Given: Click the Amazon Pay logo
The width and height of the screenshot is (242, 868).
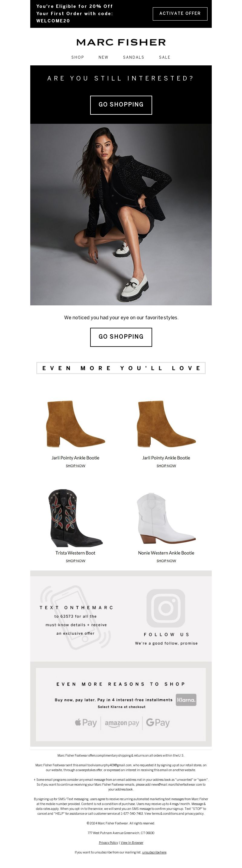Looking at the screenshot, I should coord(122,723).
